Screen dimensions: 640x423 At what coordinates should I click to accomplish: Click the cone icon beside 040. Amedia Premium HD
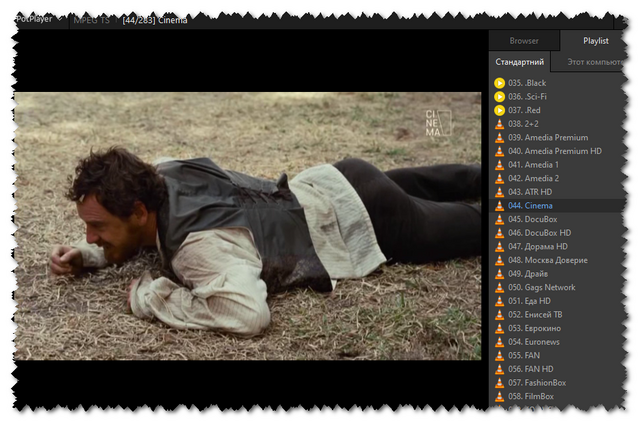(500, 151)
